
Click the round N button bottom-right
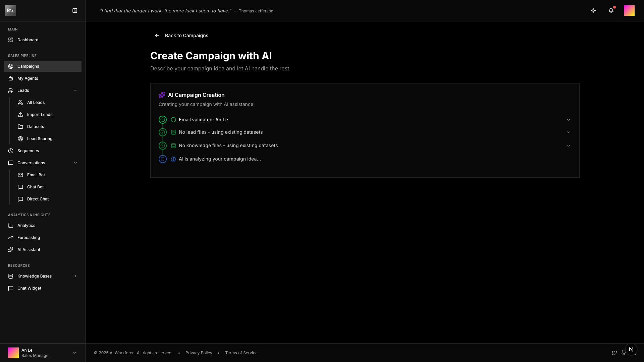tap(631, 350)
